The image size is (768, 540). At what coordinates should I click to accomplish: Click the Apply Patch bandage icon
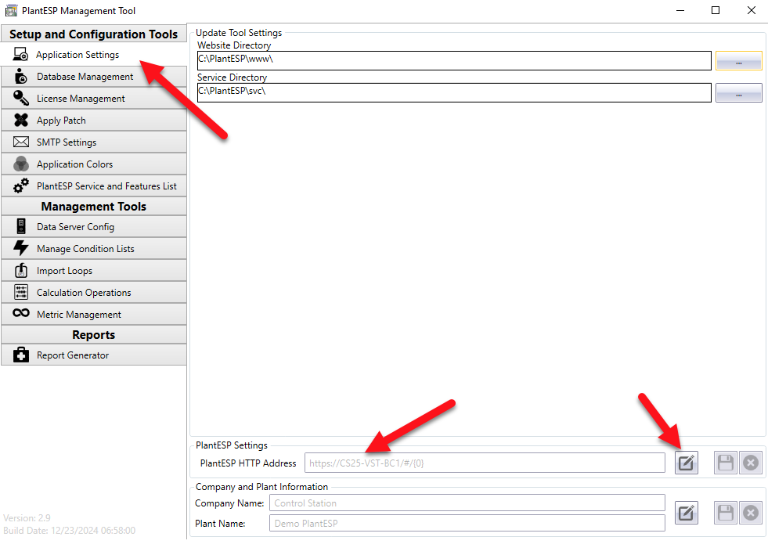[21, 120]
